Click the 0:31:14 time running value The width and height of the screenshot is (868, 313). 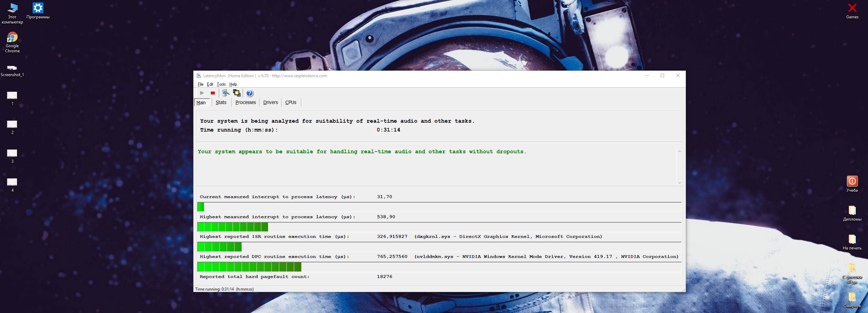tap(389, 130)
